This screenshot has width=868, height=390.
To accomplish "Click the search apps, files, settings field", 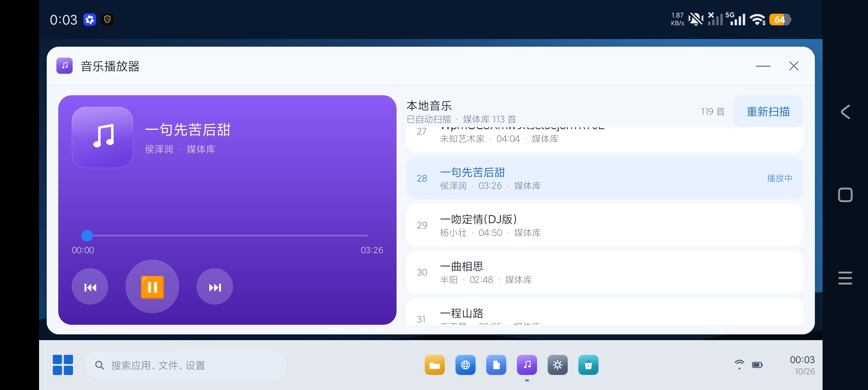I will [186, 365].
